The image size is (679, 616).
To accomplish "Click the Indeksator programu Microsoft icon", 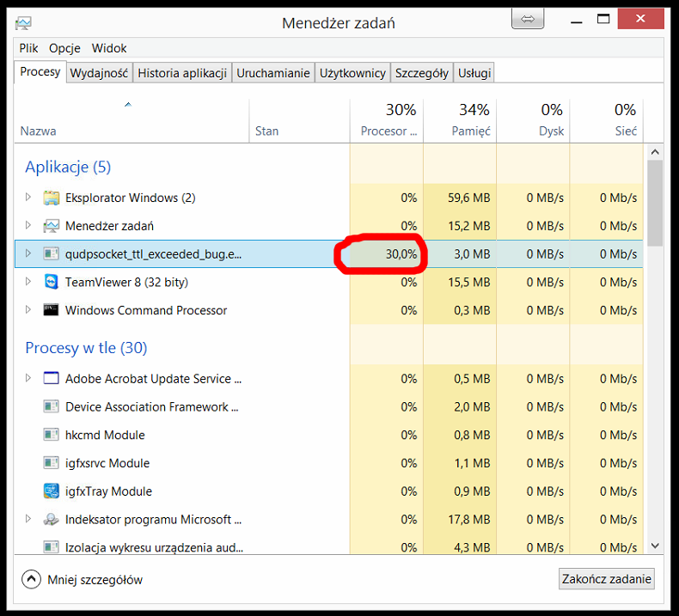I will pos(51,520).
